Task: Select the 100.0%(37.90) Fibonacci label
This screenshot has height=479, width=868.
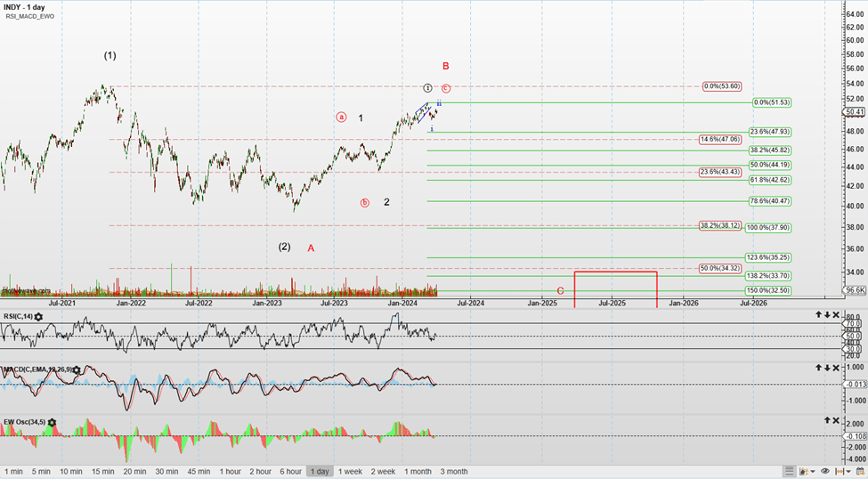Action: [767, 228]
